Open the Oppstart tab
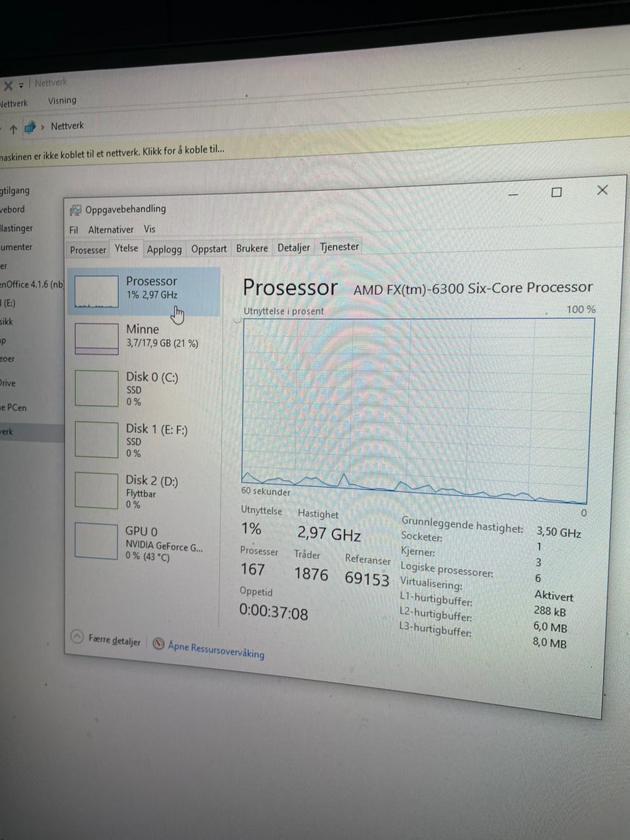Viewport: 630px width, 840px height. click(x=209, y=249)
